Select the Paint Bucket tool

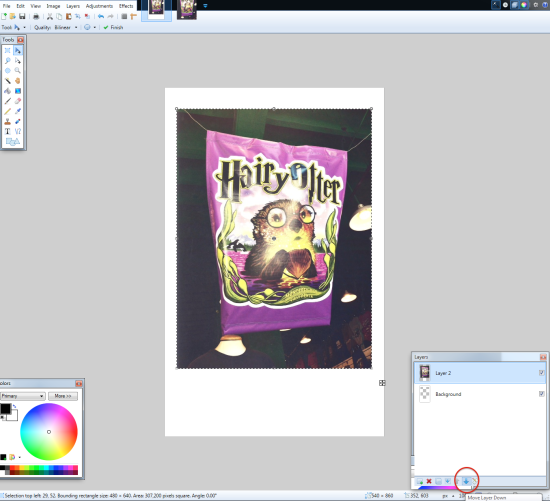(x=7, y=91)
